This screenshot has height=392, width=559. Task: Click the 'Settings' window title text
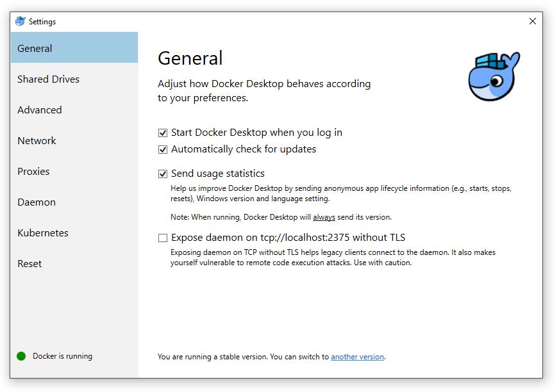pos(42,22)
